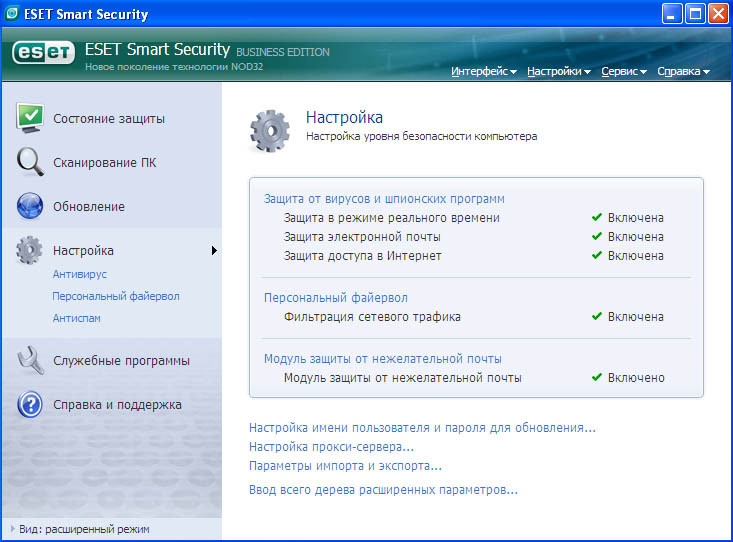
Task: Click Защита электронной почты text
Action: (x=362, y=237)
